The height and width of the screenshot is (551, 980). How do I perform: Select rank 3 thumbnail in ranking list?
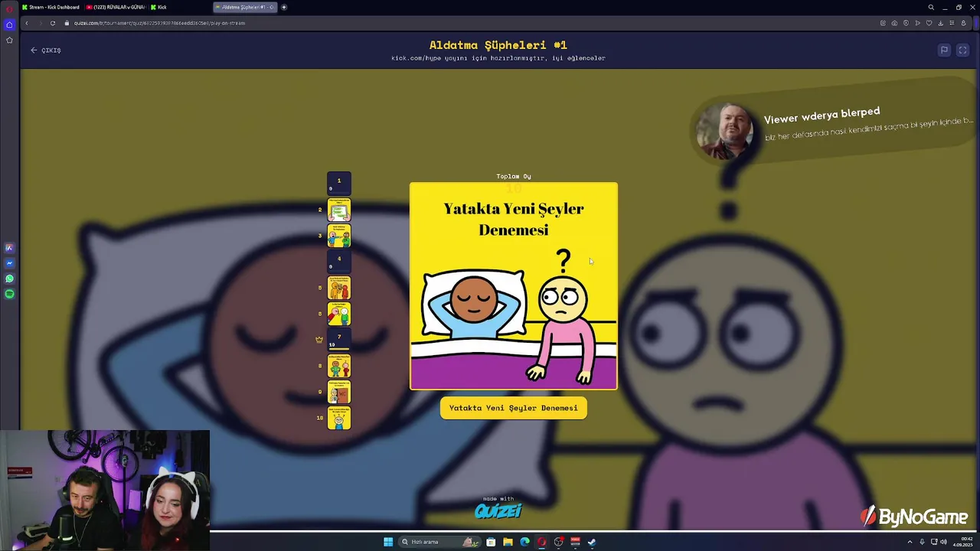click(x=339, y=236)
